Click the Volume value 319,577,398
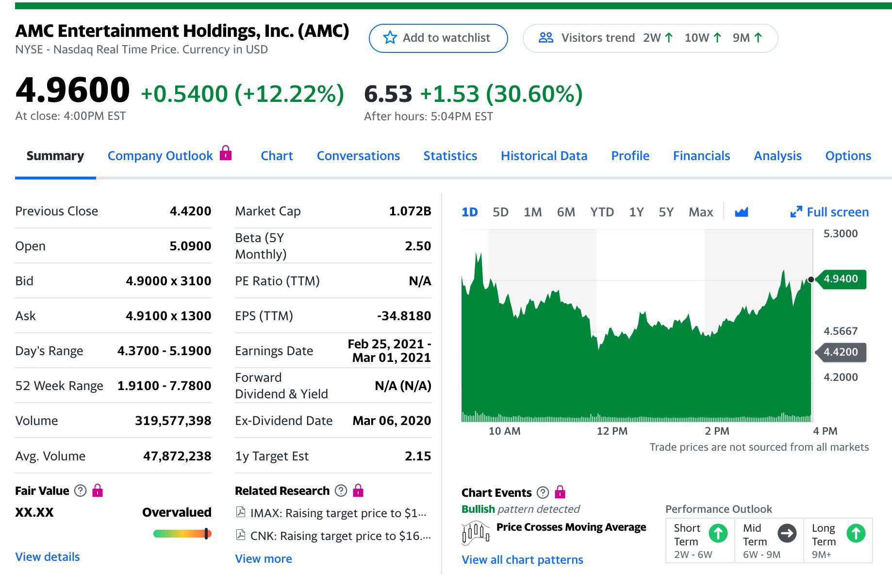This screenshot has height=588, width=892. coord(173,421)
